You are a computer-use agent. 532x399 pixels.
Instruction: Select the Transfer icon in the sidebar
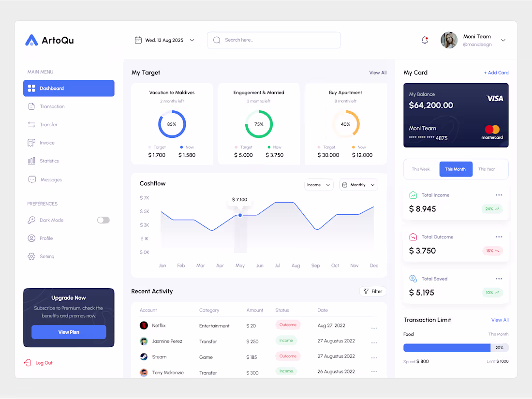(31, 124)
